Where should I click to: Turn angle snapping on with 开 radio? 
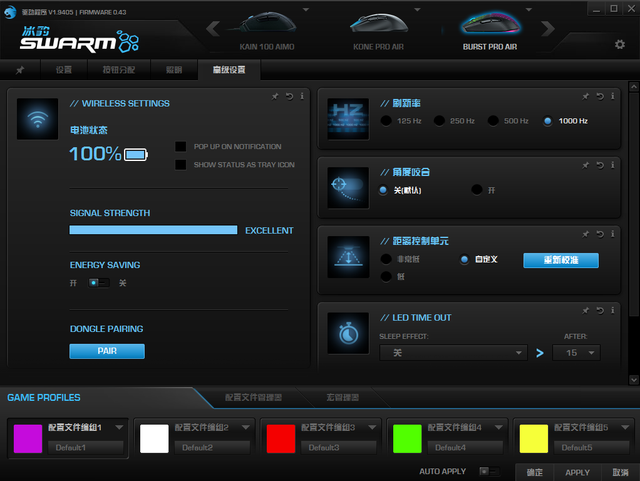(477, 190)
